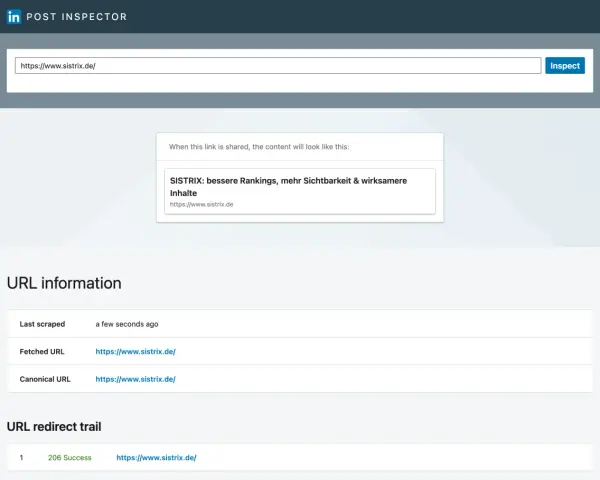This screenshot has height=480, width=600.
Task: Click the preview card URL https://www.sistrix.de
Action: (201, 204)
